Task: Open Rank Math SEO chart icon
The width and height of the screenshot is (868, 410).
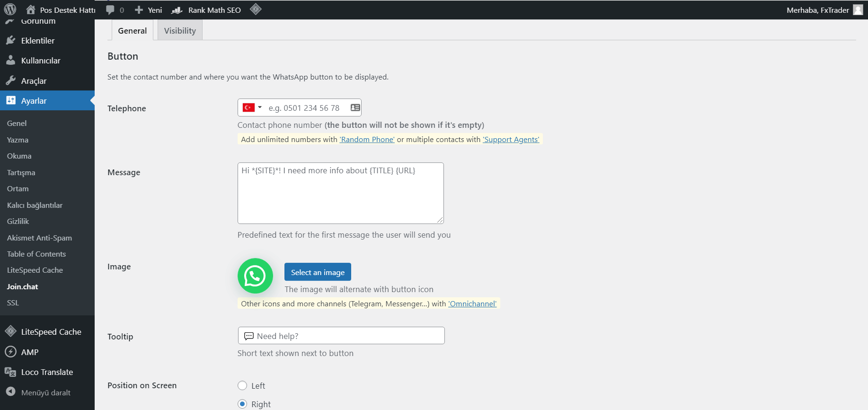Action: [x=177, y=10]
